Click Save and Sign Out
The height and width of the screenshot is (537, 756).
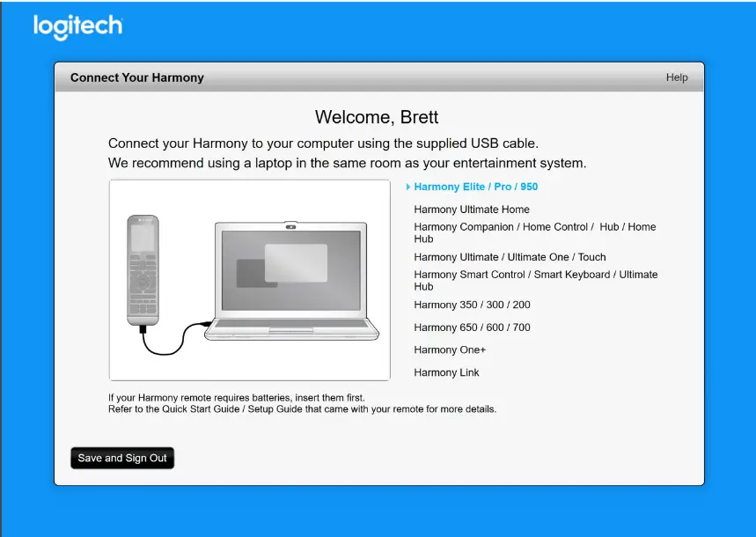click(x=121, y=458)
